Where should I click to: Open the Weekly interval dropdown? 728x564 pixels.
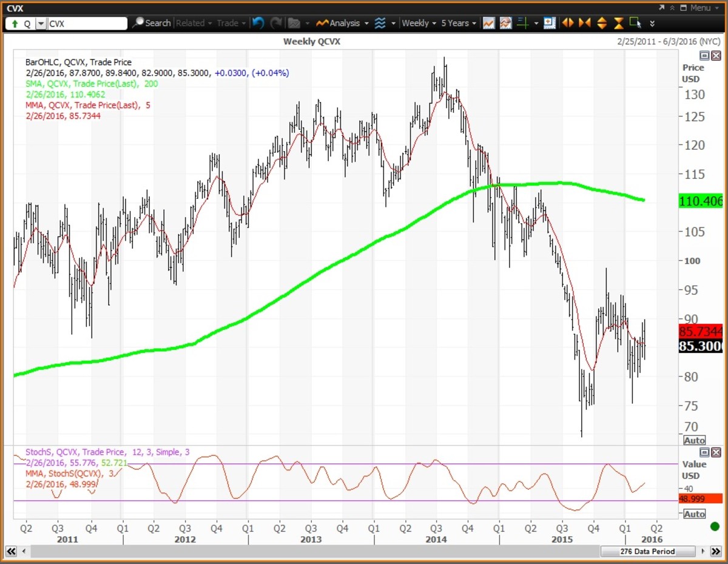(x=416, y=23)
